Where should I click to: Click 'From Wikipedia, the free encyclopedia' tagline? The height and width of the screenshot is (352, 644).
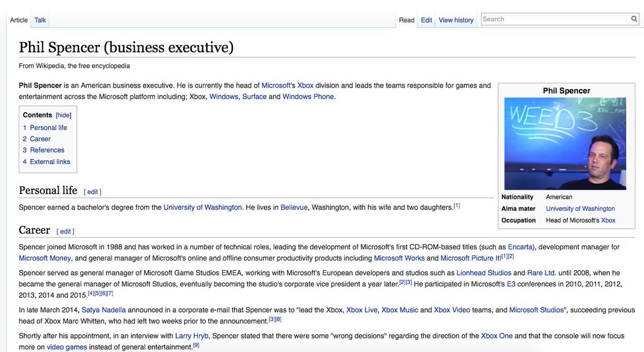tap(74, 66)
